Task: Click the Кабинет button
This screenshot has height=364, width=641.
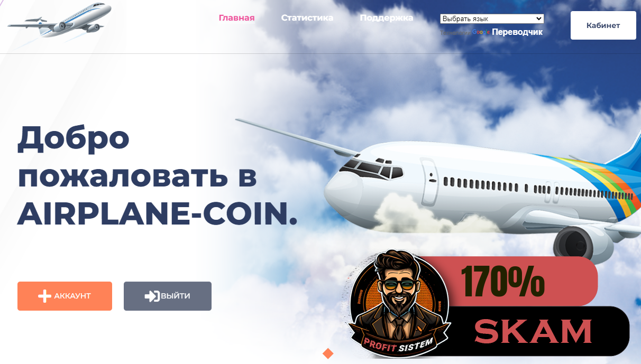Action: (x=603, y=25)
